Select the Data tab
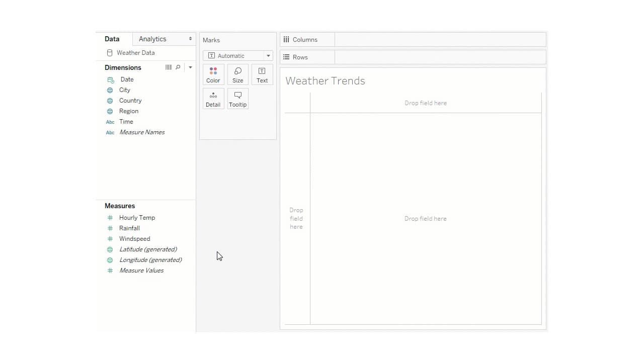This screenshot has width=644, height=362. pyautogui.click(x=112, y=39)
